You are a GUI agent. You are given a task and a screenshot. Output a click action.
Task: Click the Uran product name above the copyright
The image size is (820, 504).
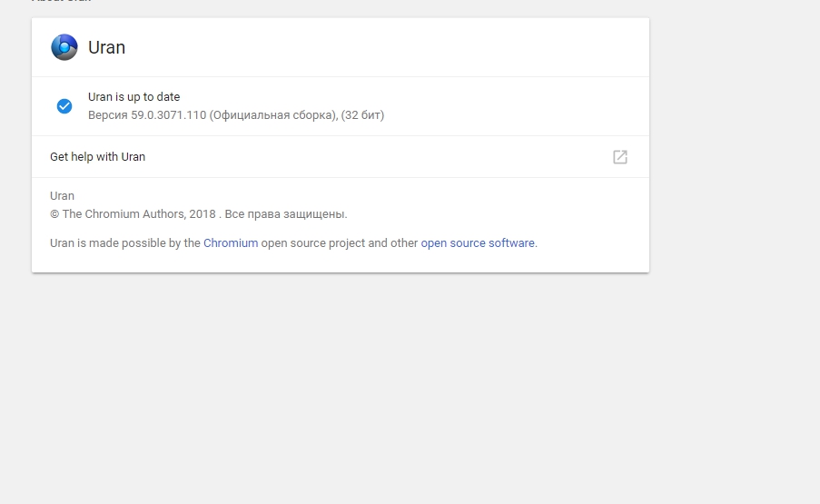tap(62, 195)
